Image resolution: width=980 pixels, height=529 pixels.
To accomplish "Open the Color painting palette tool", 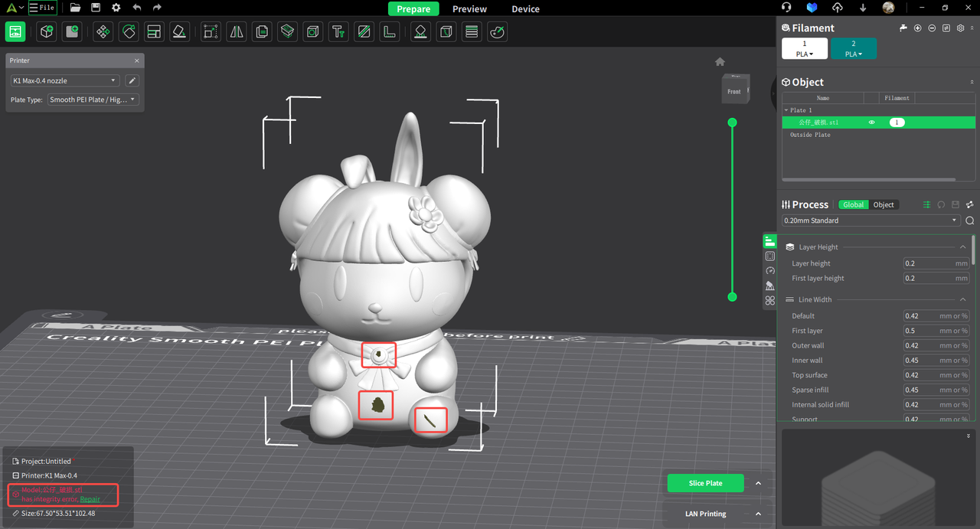I will pyautogui.click(x=498, y=31).
